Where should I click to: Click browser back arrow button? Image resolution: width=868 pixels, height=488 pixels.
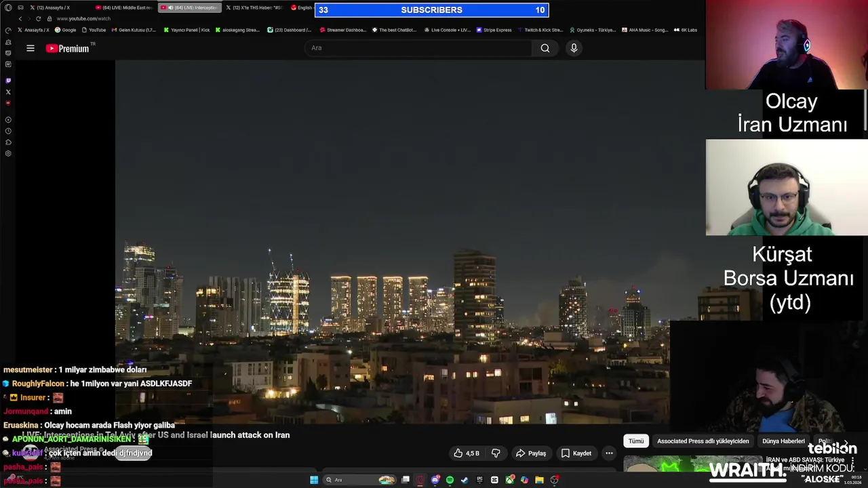20,18
